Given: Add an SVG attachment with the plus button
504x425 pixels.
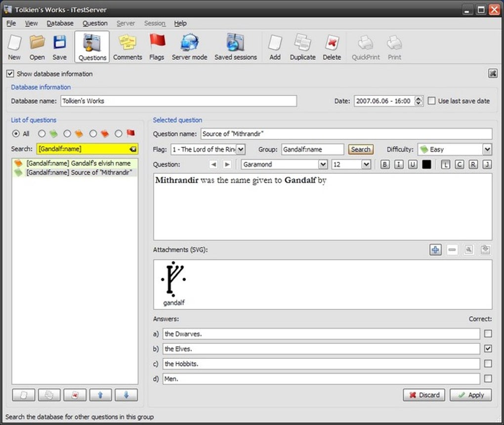Looking at the screenshot, I should pyautogui.click(x=435, y=250).
